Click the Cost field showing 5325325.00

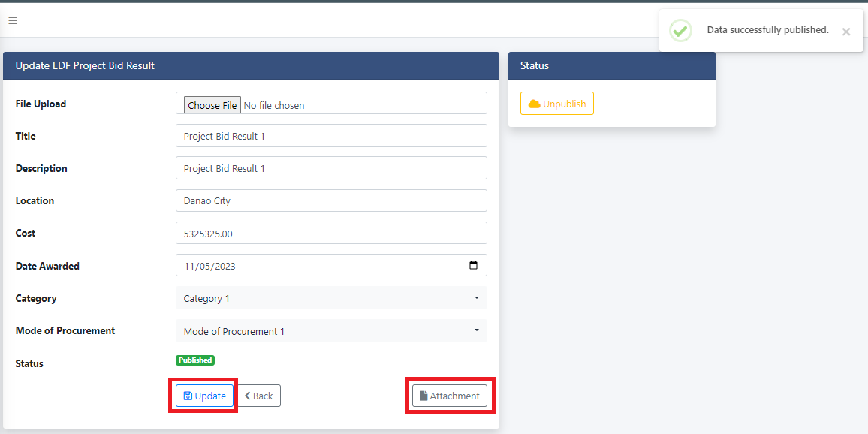coord(331,233)
